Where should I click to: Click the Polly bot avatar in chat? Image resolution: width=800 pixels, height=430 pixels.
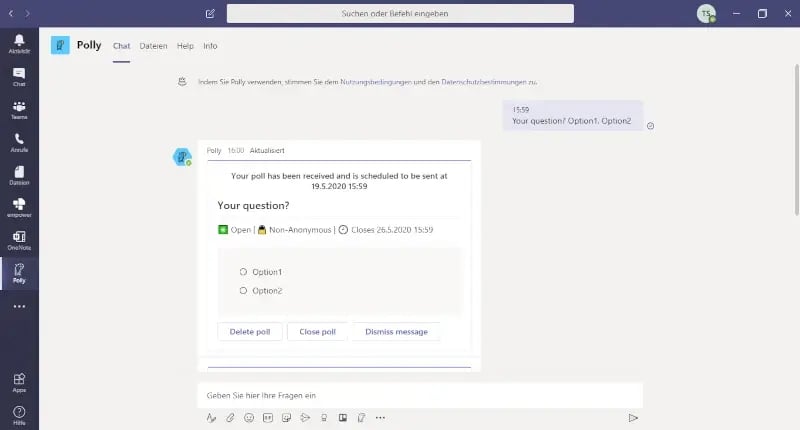click(182, 157)
